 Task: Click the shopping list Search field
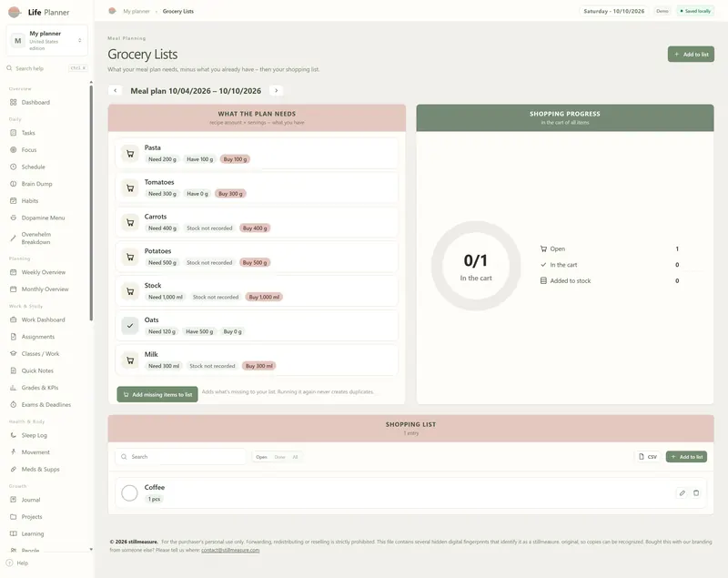[181, 457]
